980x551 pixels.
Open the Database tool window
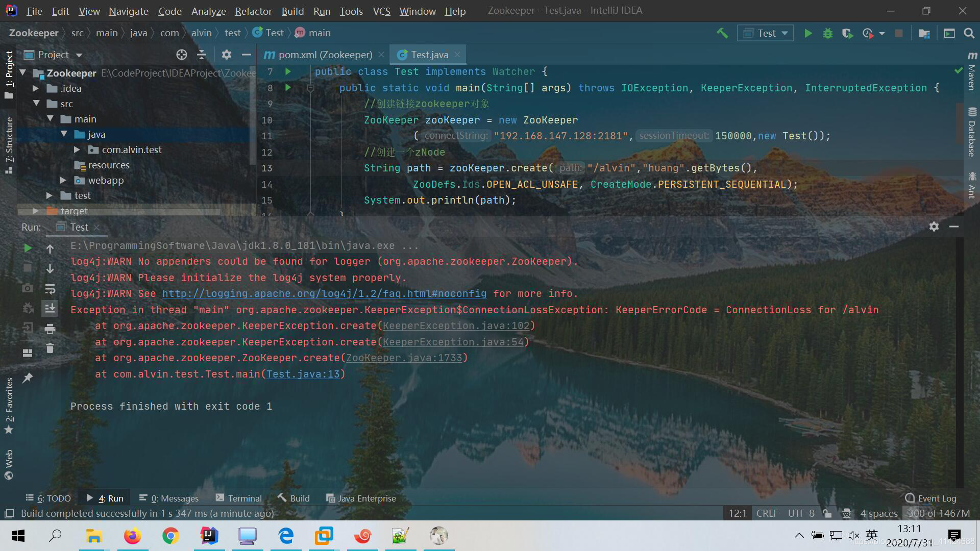(x=972, y=132)
